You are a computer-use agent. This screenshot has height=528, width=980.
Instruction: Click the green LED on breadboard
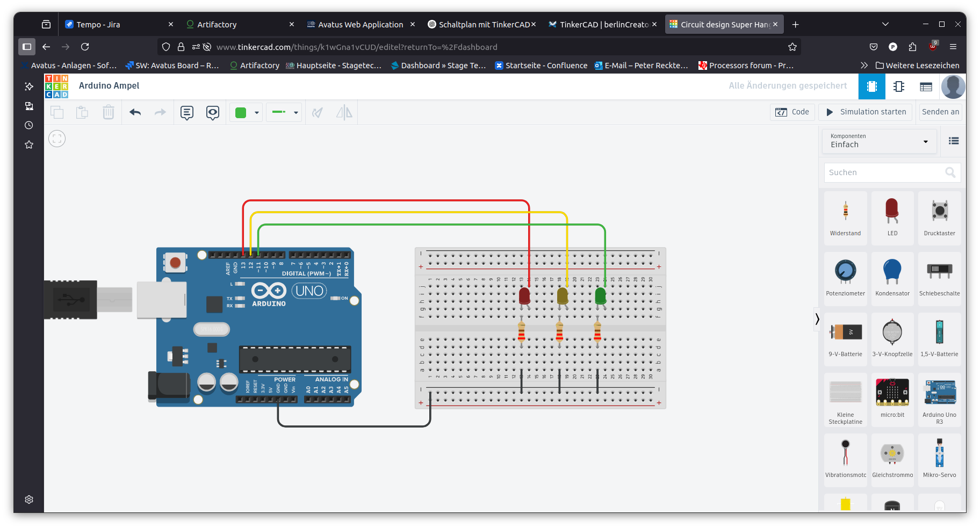pyautogui.click(x=600, y=295)
